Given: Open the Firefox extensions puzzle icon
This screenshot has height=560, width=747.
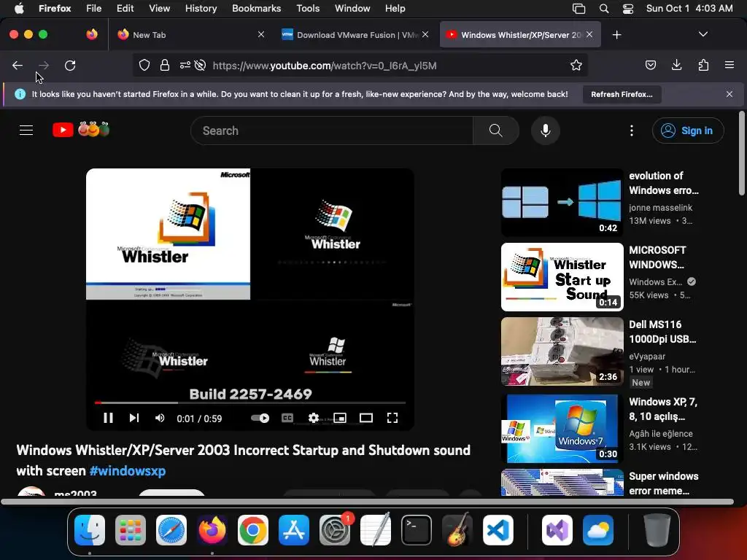Looking at the screenshot, I should 703,65.
